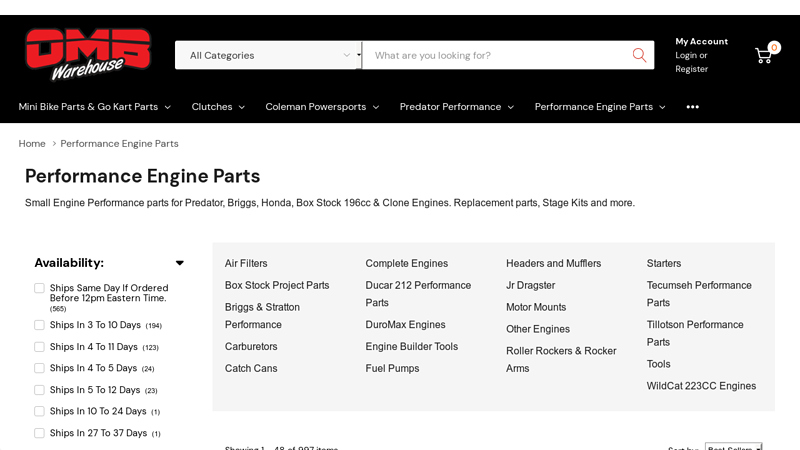
Task: Expand the Clutches menu
Action: 218,107
